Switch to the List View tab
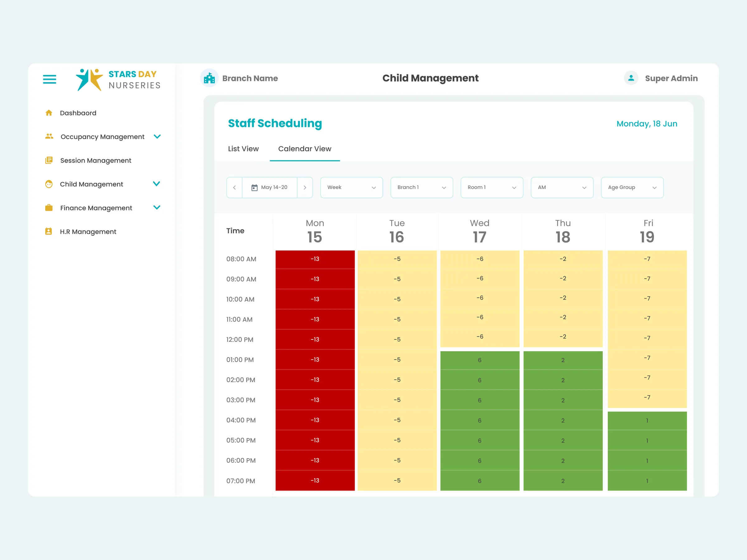 click(x=243, y=149)
